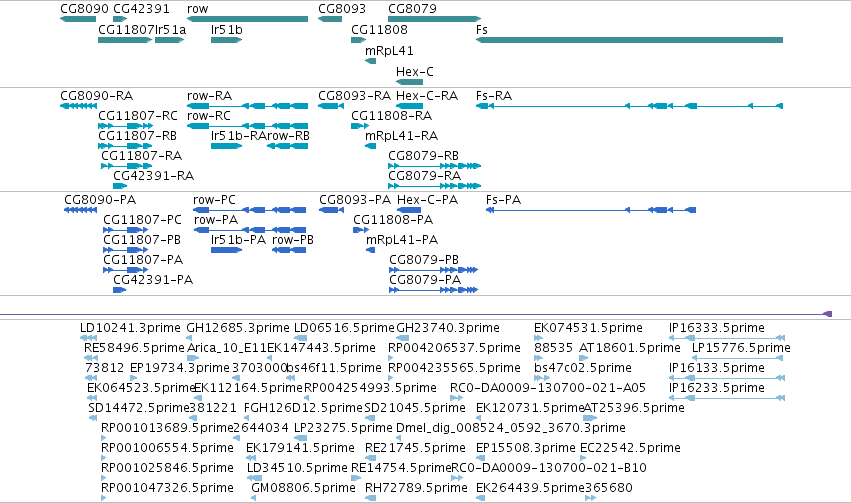The height and width of the screenshot is (503, 851).
Task: Select the CG8093 gene feature
Action: [330, 19]
